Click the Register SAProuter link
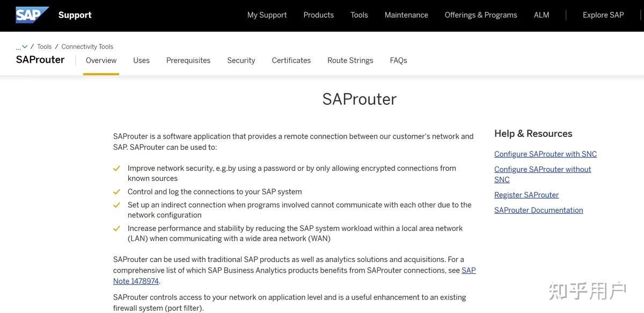The height and width of the screenshot is (313, 644). coord(526,194)
